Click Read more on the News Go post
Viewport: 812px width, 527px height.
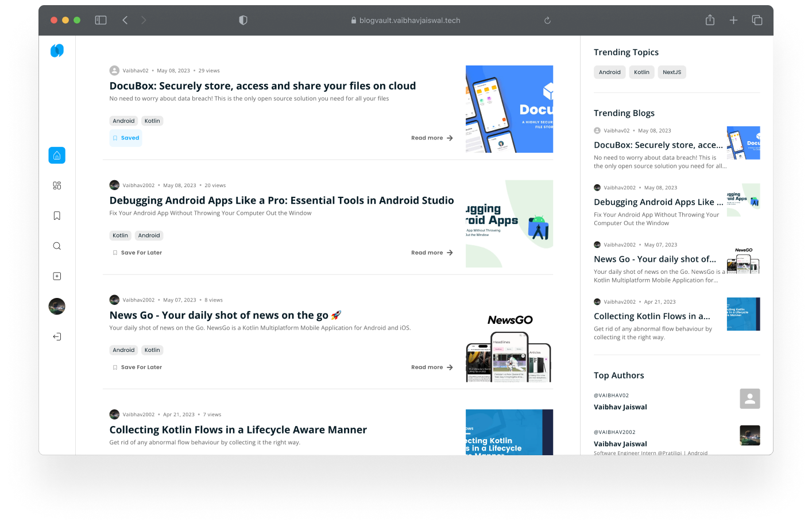point(432,367)
